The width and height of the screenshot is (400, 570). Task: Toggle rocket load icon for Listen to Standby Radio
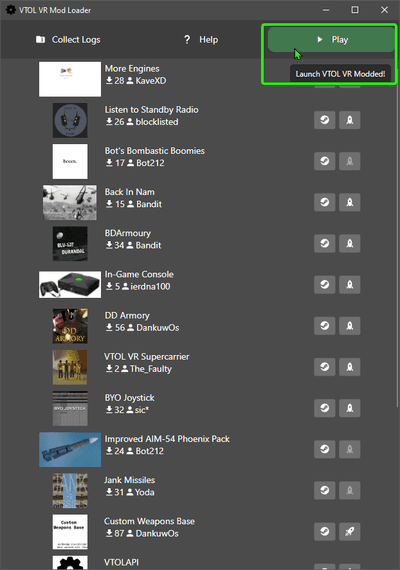pyautogui.click(x=349, y=120)
